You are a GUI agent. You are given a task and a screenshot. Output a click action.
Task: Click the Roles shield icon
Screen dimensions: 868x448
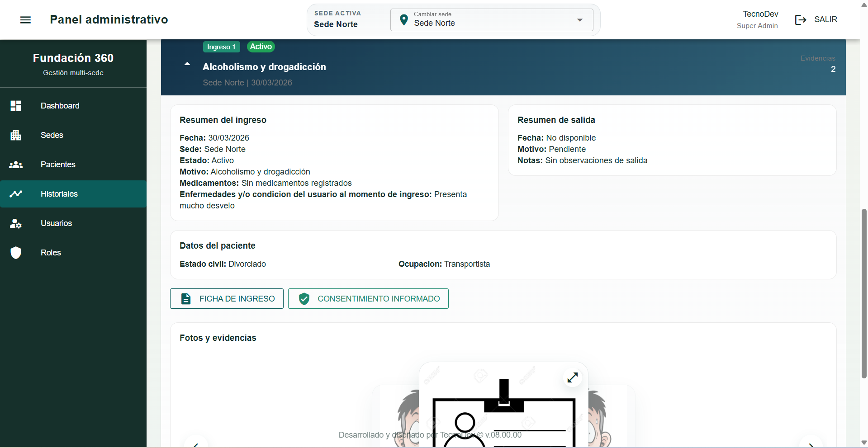pos(16,253)
